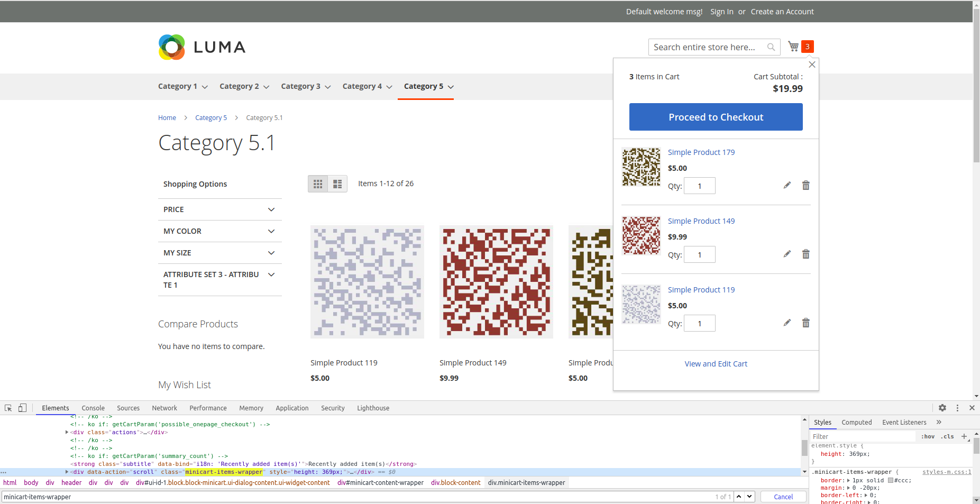Expand ATTRIBUTE SET 3 filter
Screen dimensions: 980x504
(220, 280)
